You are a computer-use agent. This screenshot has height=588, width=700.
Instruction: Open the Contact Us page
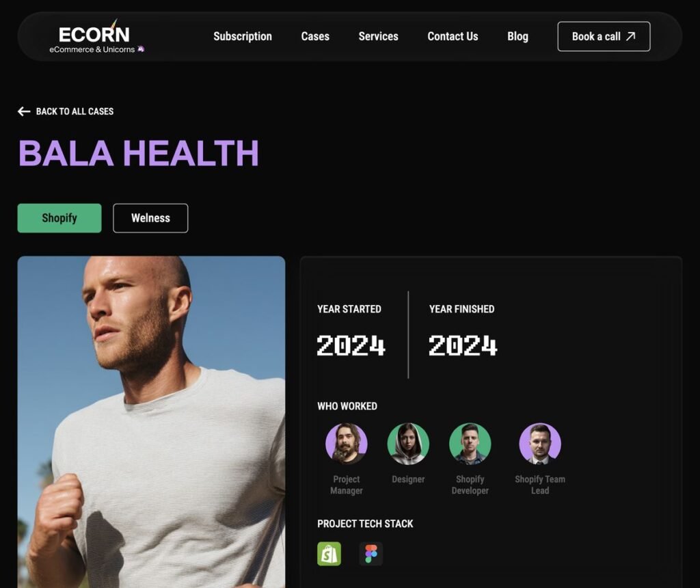tap(453, 37)
